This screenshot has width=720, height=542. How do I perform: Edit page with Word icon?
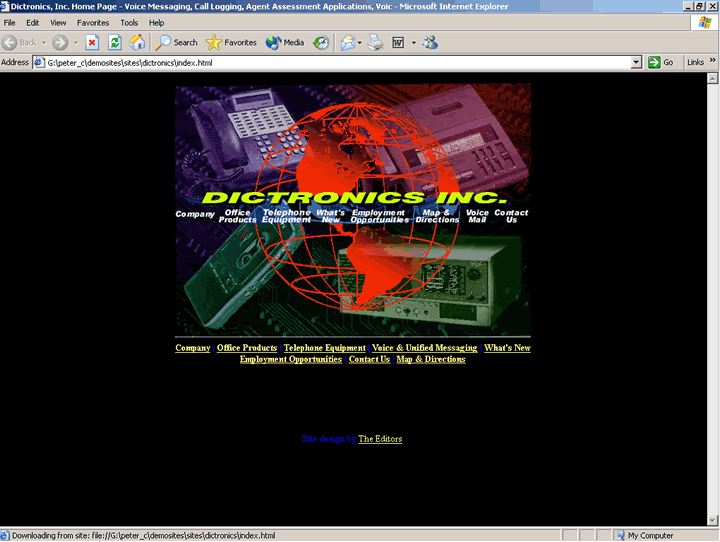click(x=398, y=43)
